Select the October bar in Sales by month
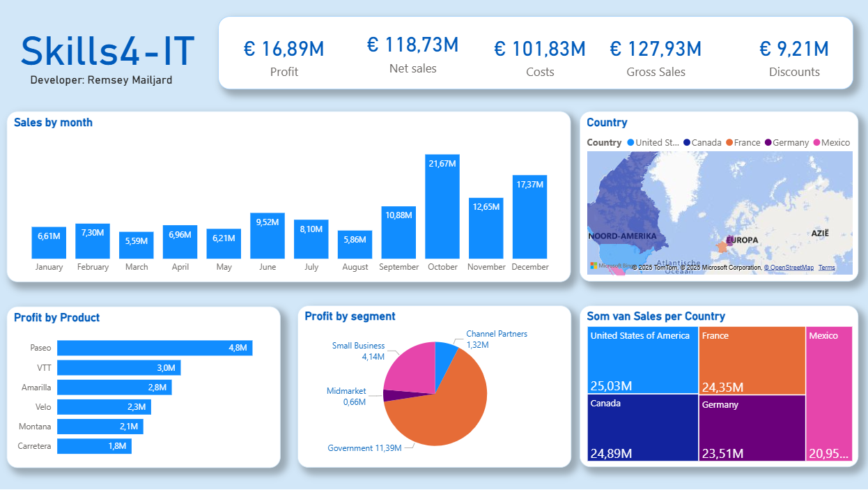The image size is (868, 490). 442,206
